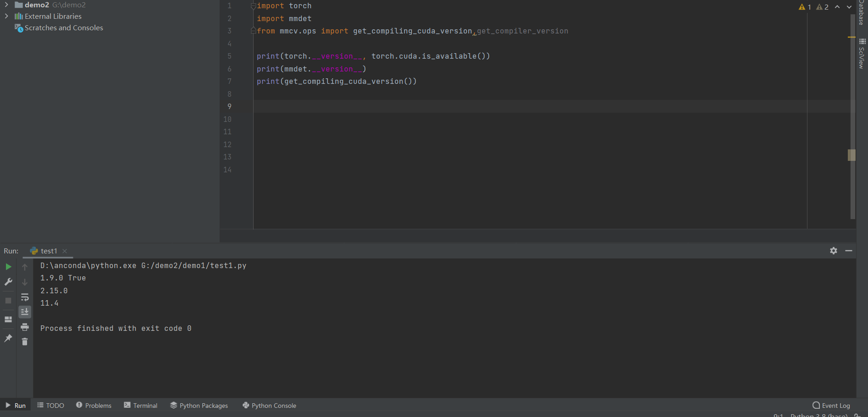This screenshot has height=417, width=868.
Task: Open run configuration wrench icon
Action: [x=8, y=282]
